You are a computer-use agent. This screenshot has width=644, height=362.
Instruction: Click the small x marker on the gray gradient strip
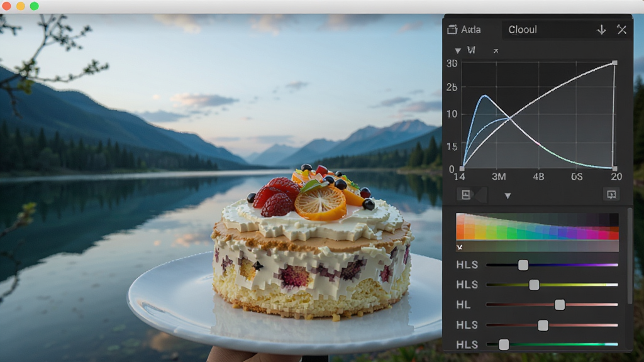tap(460, 247)
